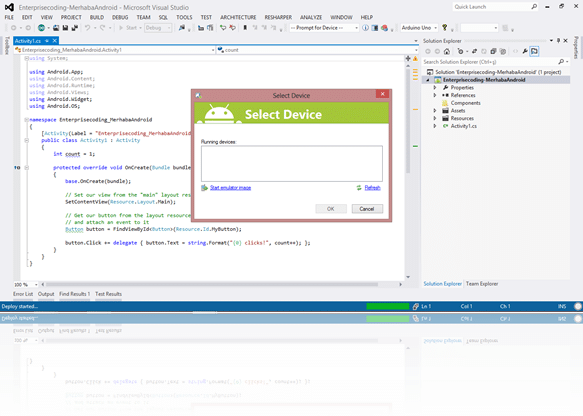Open the BUILD menu
583x416 pixels.
[97, 17]
